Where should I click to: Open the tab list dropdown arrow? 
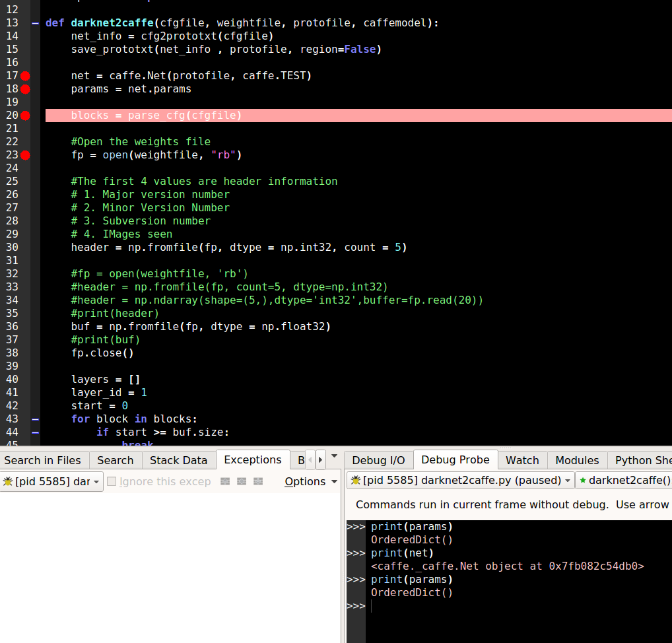coord(334,456)
